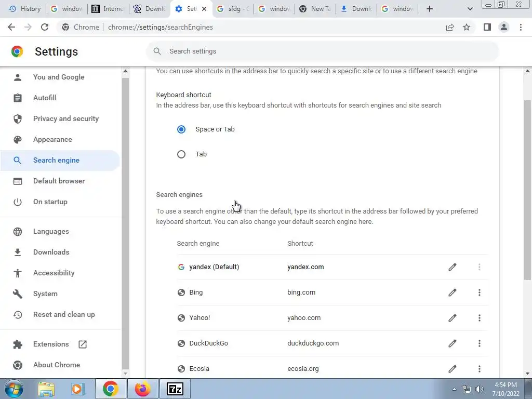This screenshot has height=399, width=532.
Task: Edit the Ecosia search engine entry
Action: click(x=453, y=369)
